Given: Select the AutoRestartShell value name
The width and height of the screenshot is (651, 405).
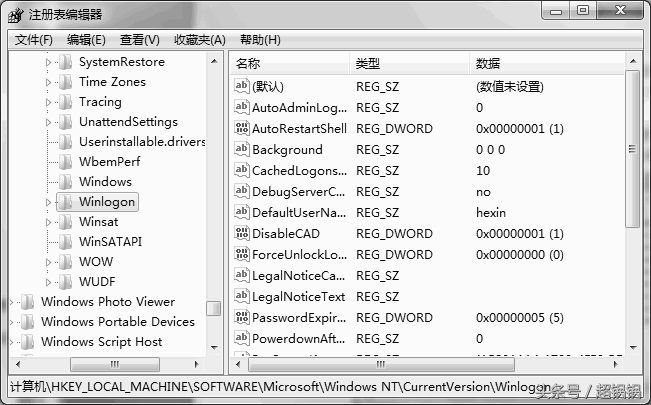Looking at the screenshot, I should pyautogui.click(x=299, y=128).
